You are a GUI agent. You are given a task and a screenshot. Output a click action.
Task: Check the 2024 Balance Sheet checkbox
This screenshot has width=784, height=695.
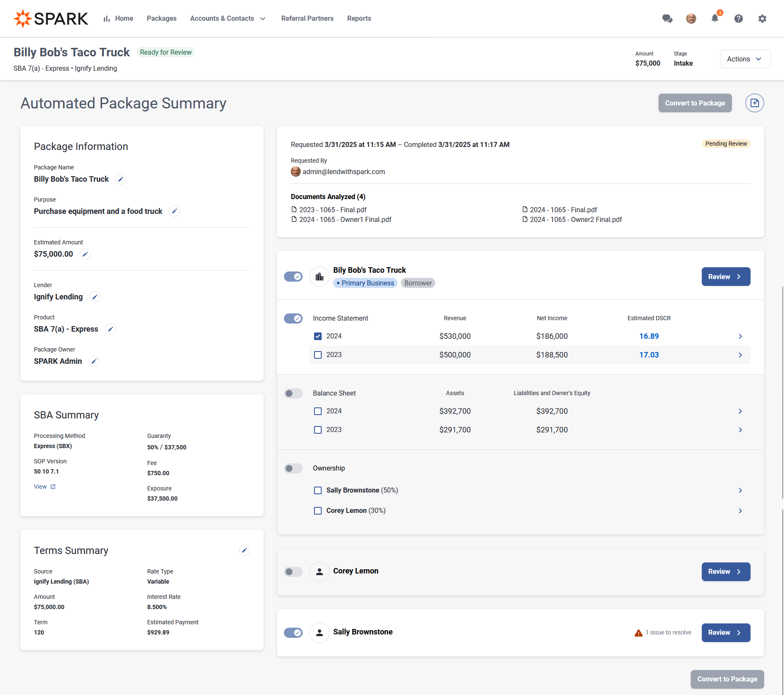318,411
